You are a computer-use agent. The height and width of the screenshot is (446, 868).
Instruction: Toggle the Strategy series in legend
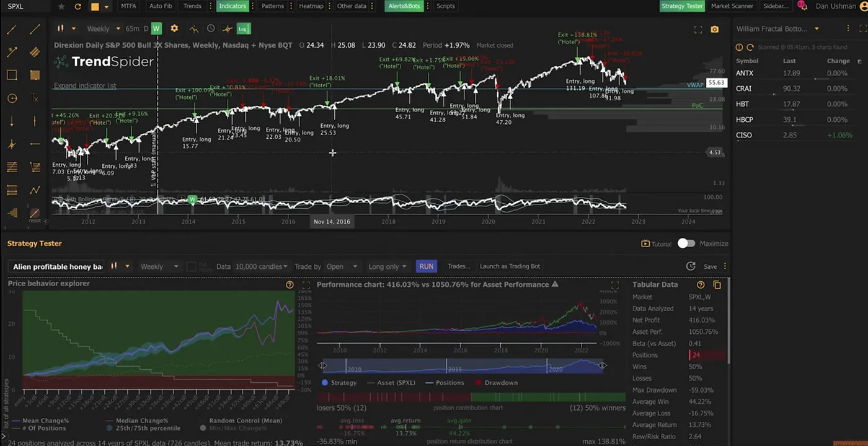click(339, 383)
